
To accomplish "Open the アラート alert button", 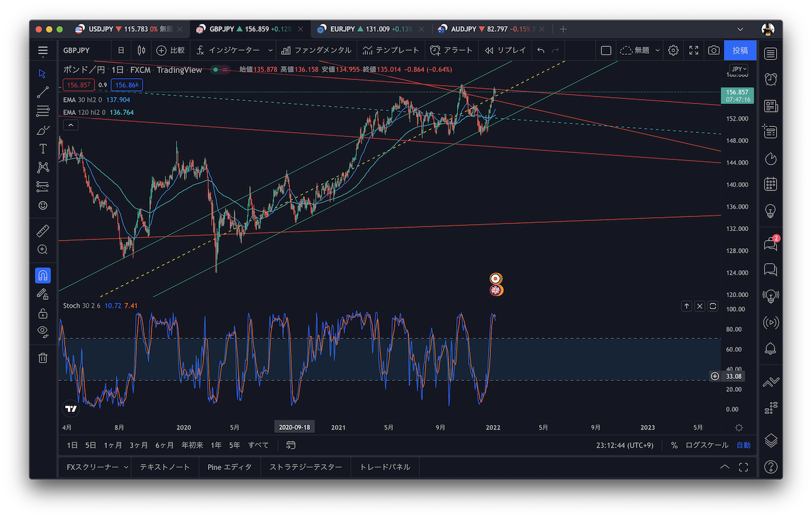I will 451,50.
